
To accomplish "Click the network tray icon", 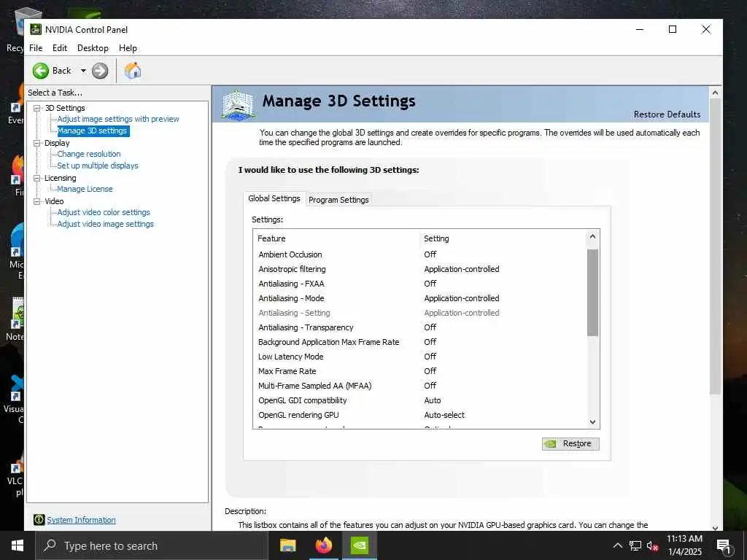I will coord(635,546).
